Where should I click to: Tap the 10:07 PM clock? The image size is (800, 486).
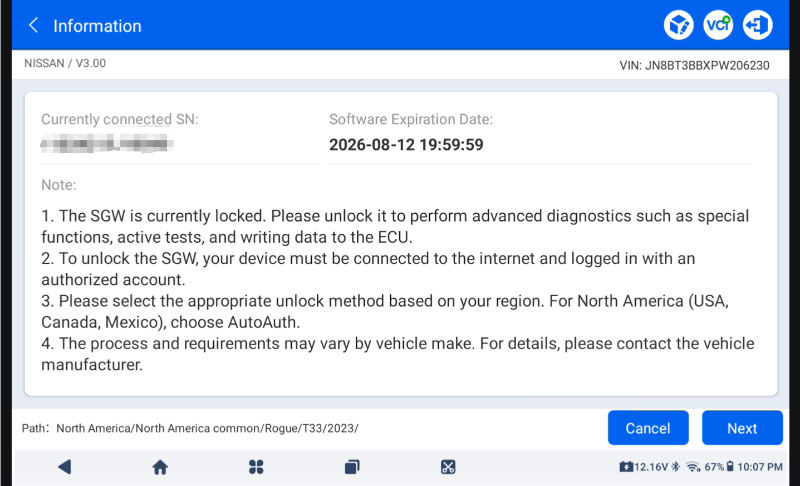(x=762, y=467)
